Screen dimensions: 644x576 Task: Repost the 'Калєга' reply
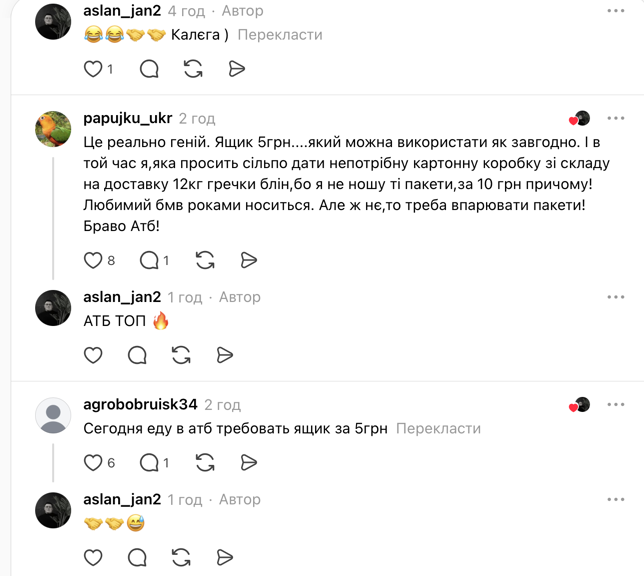coord(193,69)
